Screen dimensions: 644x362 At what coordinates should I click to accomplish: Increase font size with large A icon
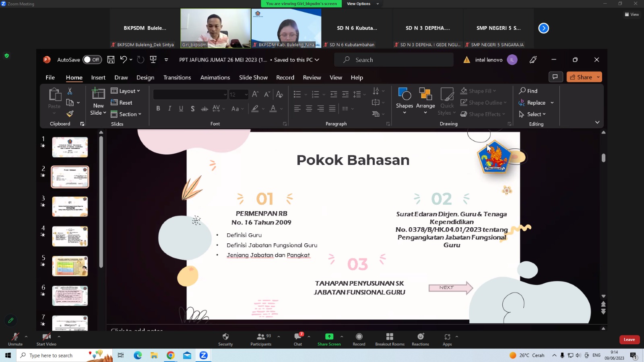255,94
